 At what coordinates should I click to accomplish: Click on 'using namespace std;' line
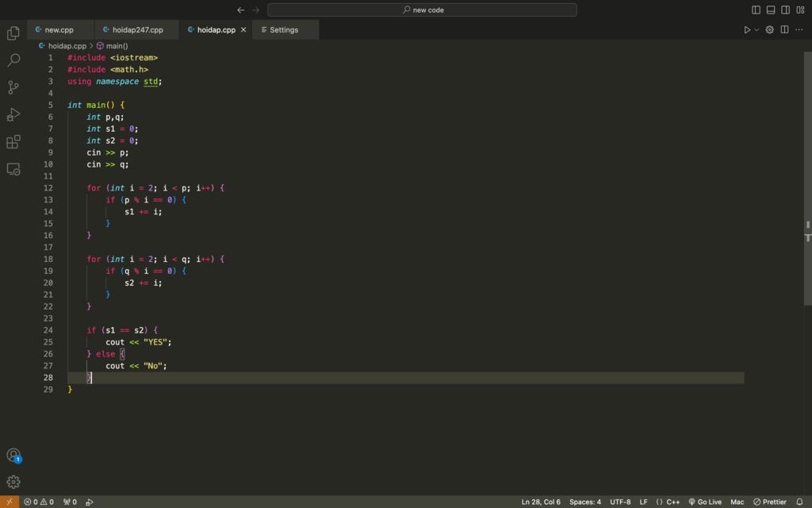pos(114,82)
